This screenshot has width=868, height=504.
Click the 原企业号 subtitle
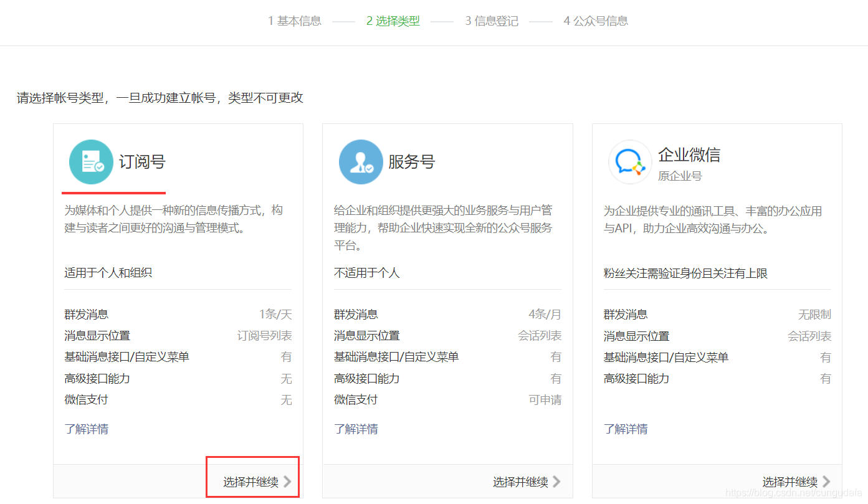pos(680,176)
